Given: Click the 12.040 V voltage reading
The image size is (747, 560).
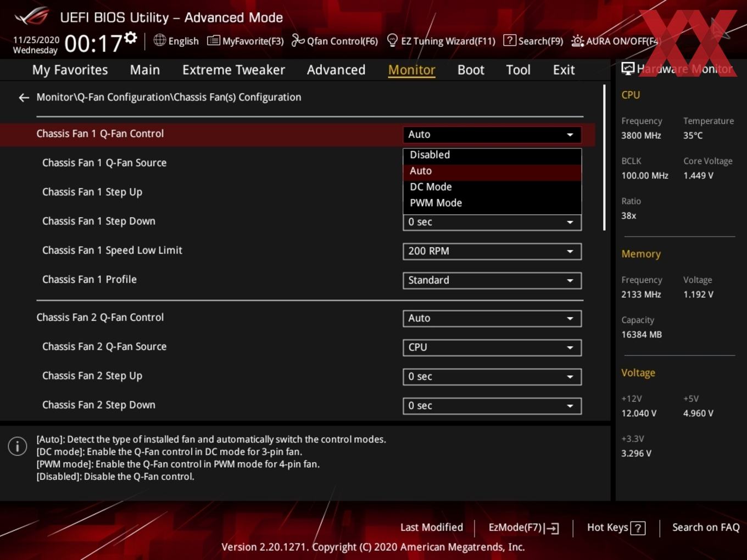Looking at the screenshot, I should [x=639, y=413].
